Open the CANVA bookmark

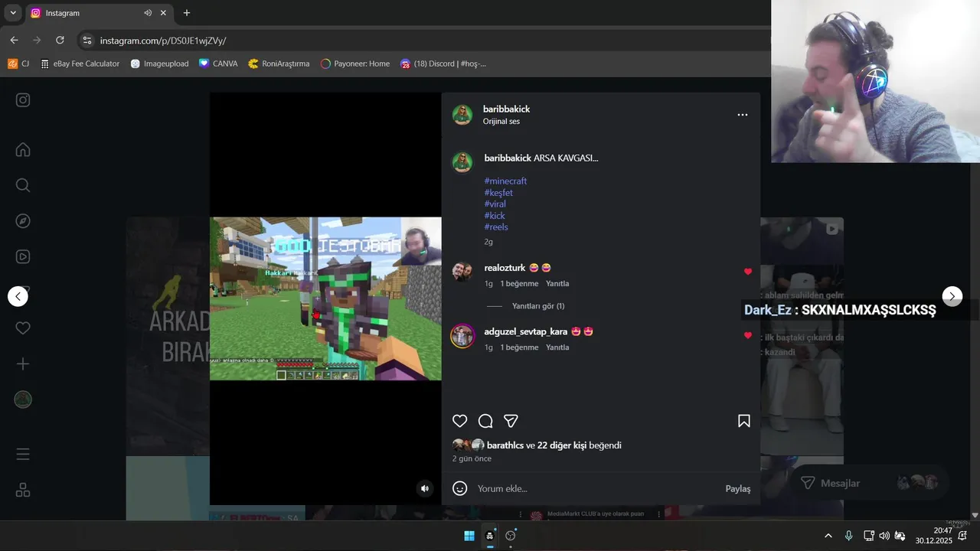pyautogui.click(x=218, y=64)
